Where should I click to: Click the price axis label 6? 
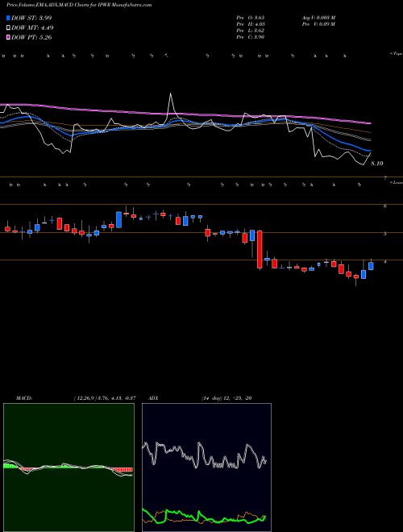(385, 206)
